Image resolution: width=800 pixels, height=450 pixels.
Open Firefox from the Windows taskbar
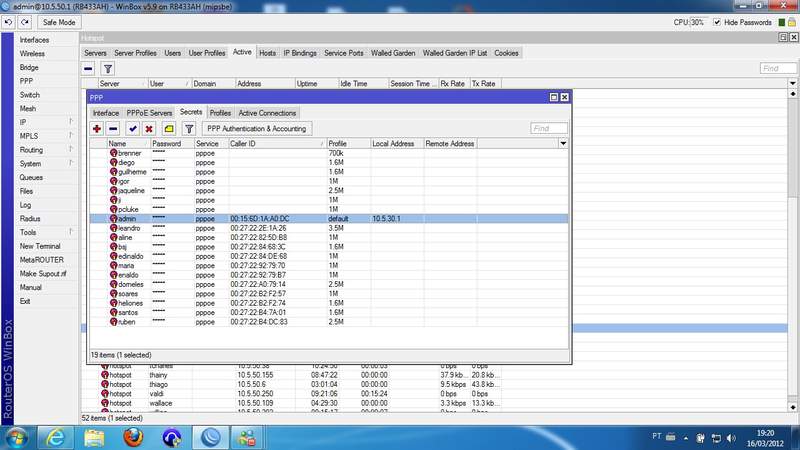tap(133, 436)
